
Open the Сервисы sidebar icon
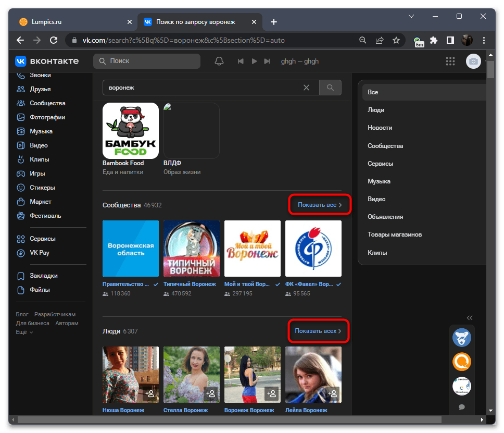(x=21, y=239)
